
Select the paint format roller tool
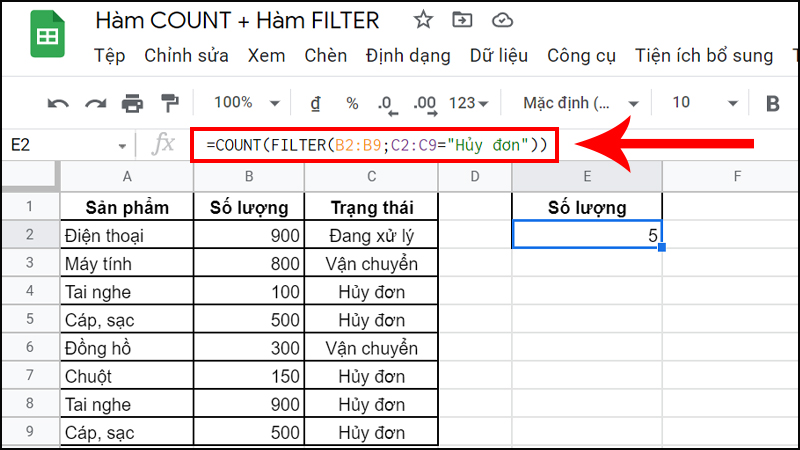[169, 103]
